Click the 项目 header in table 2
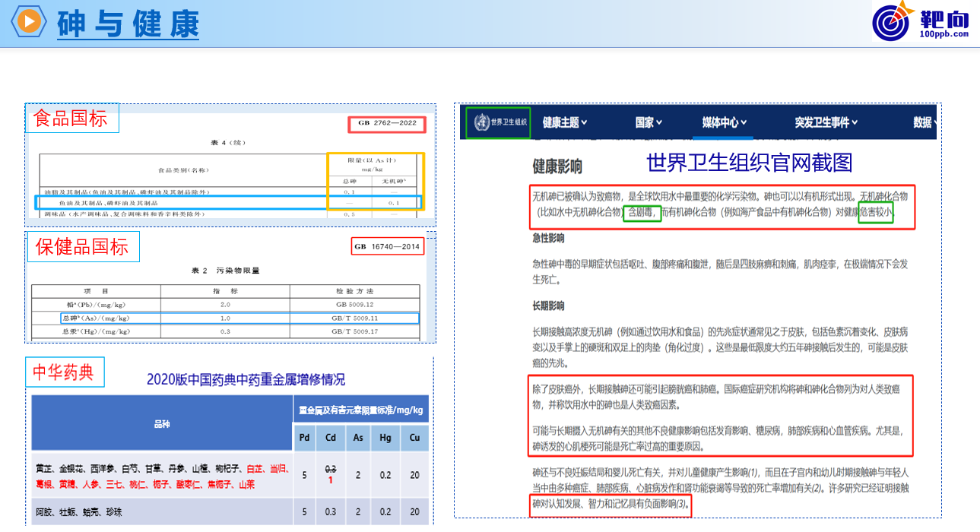 96,291
